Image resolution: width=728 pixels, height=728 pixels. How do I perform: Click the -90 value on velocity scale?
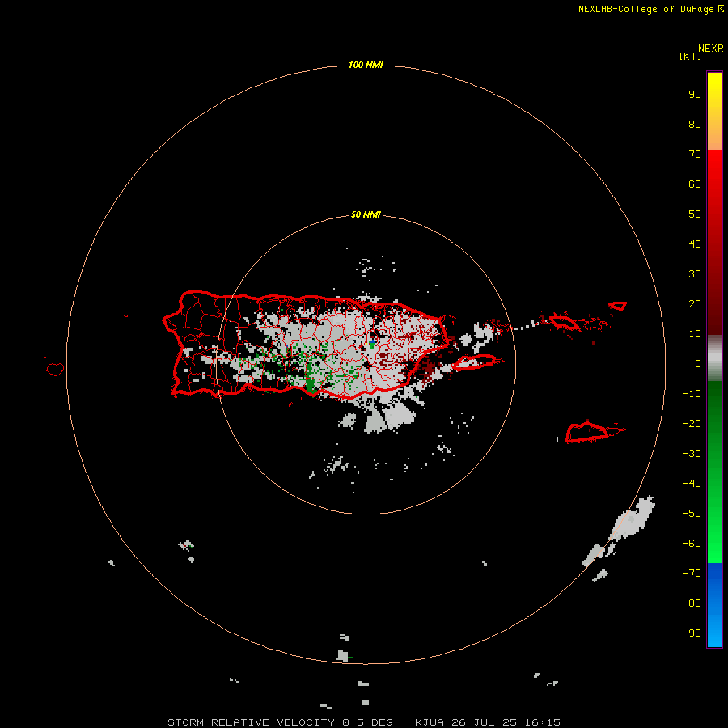pos(692,633)
